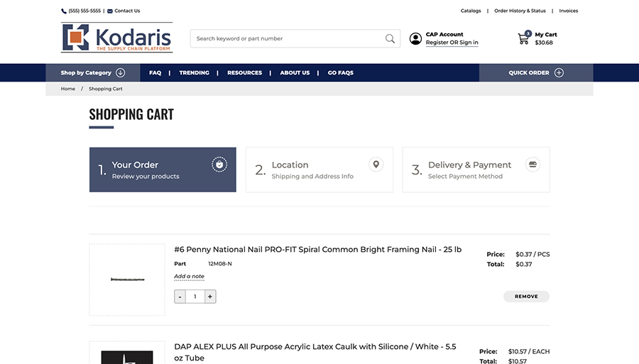639x364 pixels.
Task: Select the step 1 Your Order tab
Action: click(x=163, y=170)
